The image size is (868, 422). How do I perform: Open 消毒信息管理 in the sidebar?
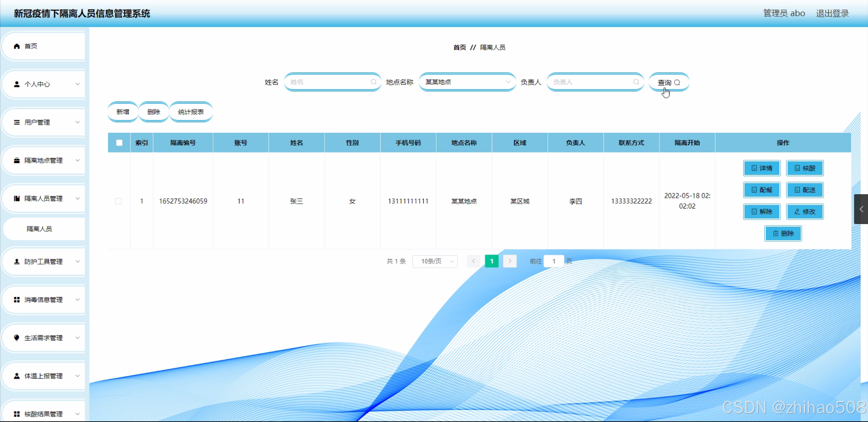click(x=43, y=300)
